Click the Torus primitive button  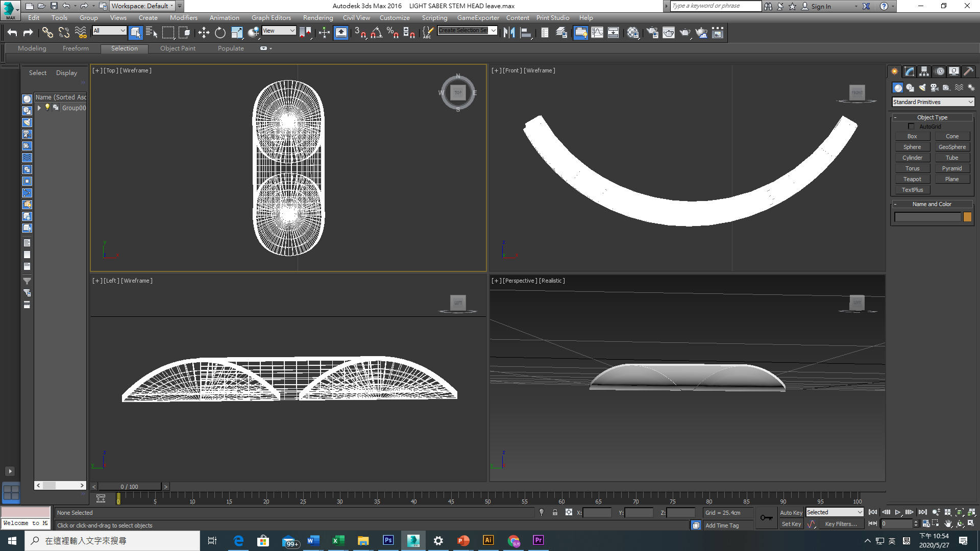tap(912, 168)
